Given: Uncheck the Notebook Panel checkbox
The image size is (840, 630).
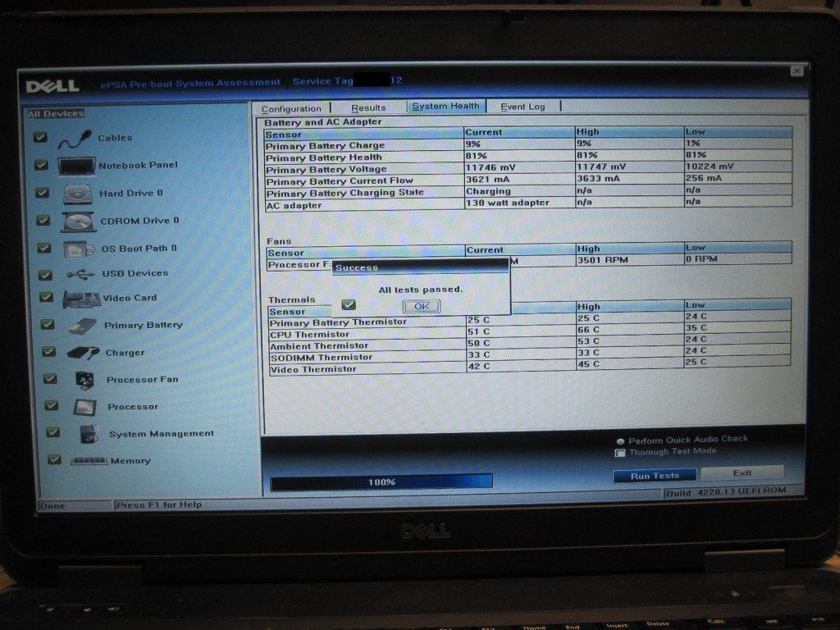Looking at the screenshot, I should [41, 165].
